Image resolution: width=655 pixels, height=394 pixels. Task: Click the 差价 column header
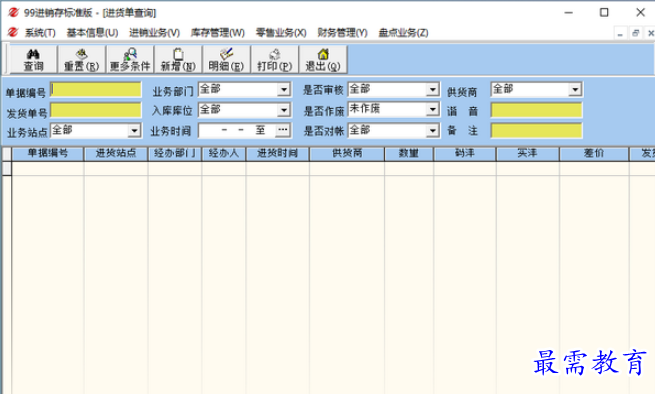coord(594,153)
